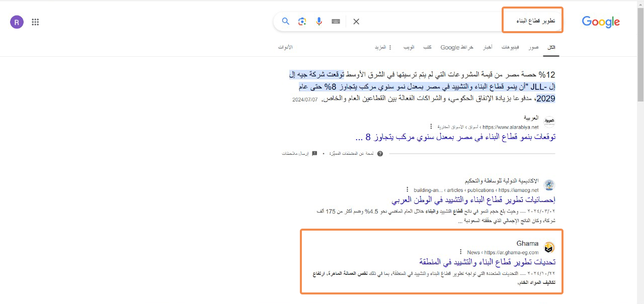Switch to the أخبار news tab

(488, 47)
